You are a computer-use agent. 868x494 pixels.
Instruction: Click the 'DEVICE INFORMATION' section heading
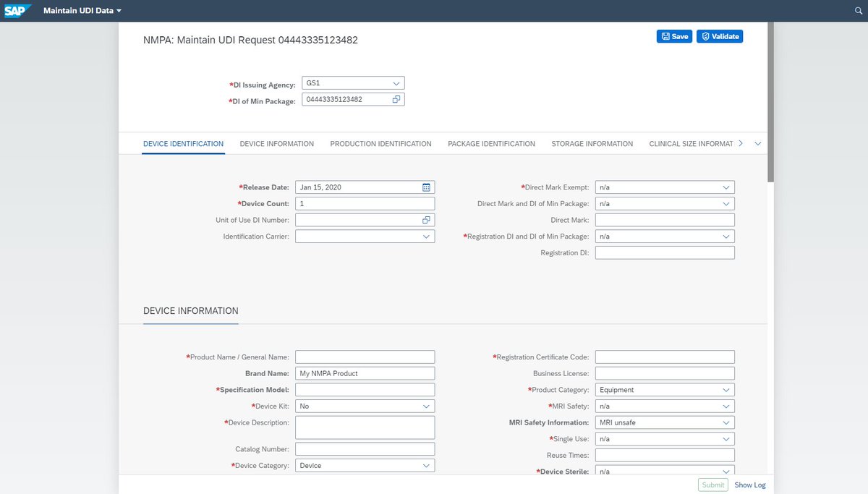click(191, 311)
